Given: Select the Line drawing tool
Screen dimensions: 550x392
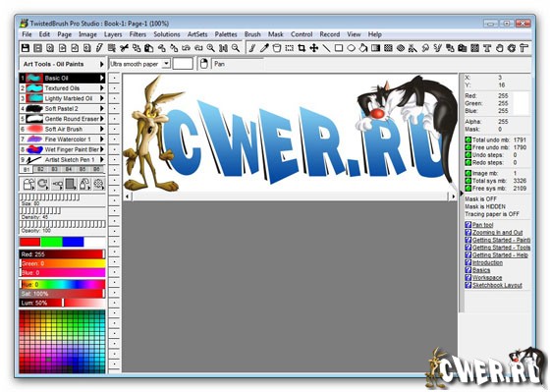Looking at the screenshot, I should (x=326, y=48).
